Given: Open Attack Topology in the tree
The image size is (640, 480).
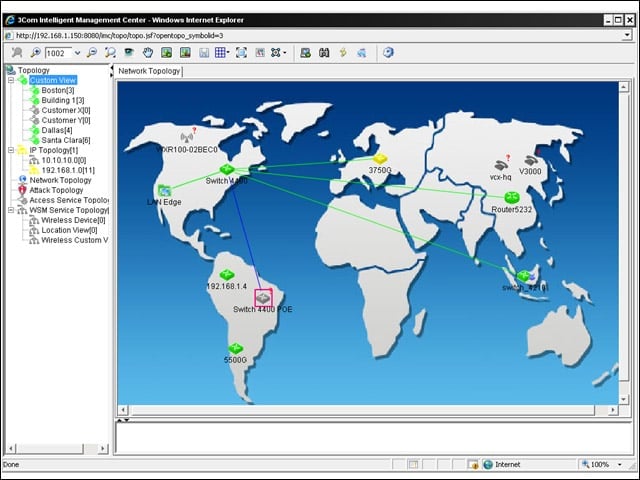Looking at the screenshot, I should coord(56,190).
